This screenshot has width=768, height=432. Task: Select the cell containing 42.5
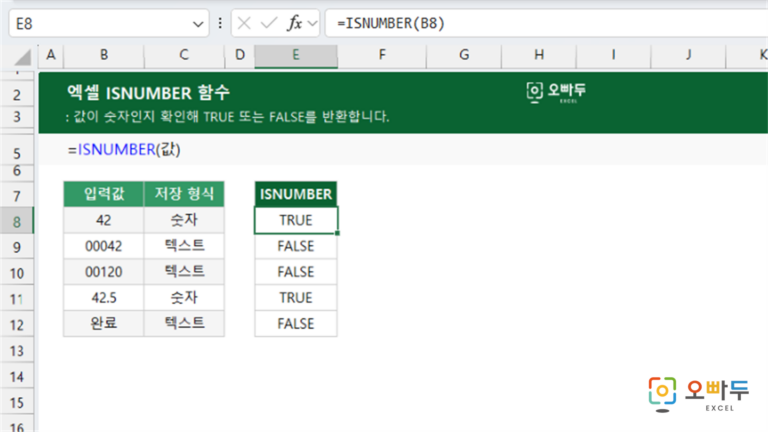(x=104, y=298)
